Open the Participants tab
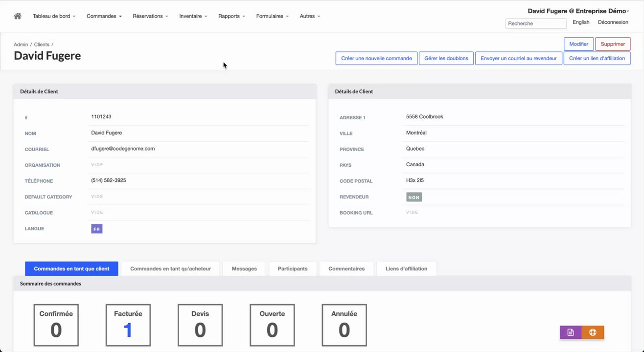Image resolution: width=644 pixels, height=352 pixels. coord(293,268)
